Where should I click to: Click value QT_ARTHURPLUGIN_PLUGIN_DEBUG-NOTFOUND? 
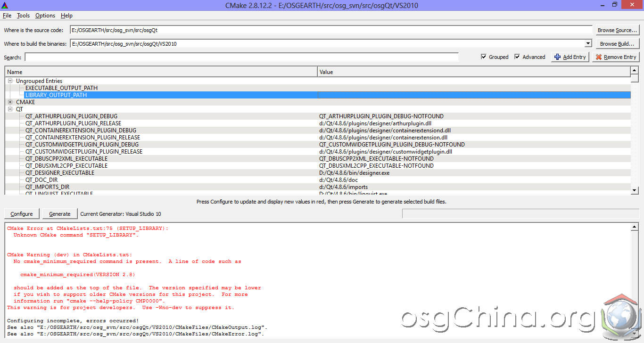click(381, 116)
